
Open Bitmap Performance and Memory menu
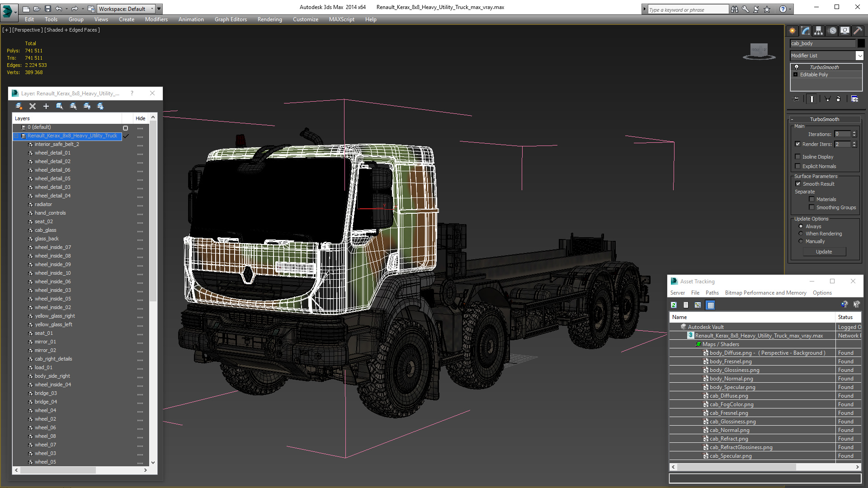(x=765, y=293)
